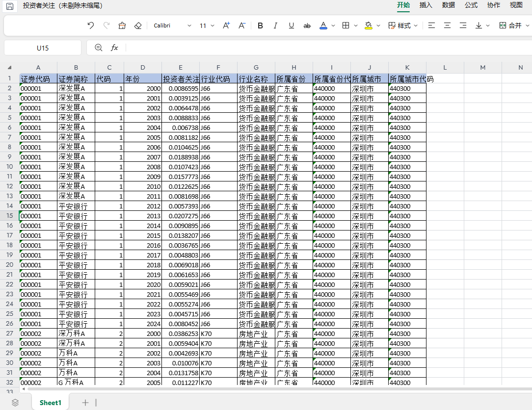
Task: Click the undo arrow icon
Action: coord(91,26)
